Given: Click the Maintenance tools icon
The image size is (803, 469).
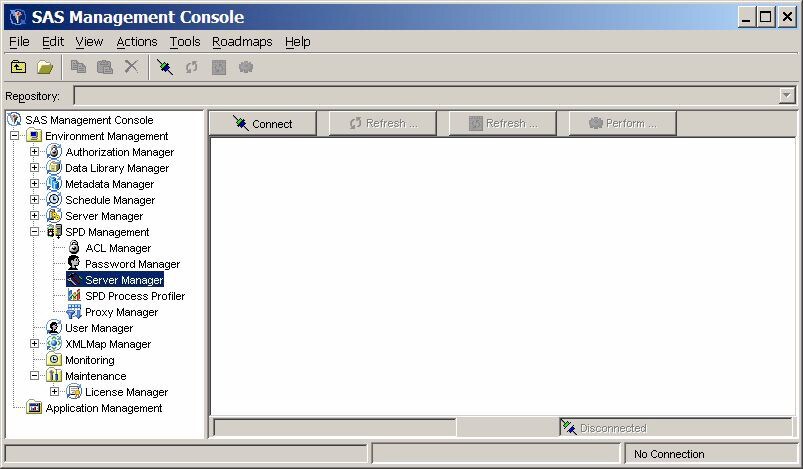Looking at the screenshot, I should tap(54, 375).
